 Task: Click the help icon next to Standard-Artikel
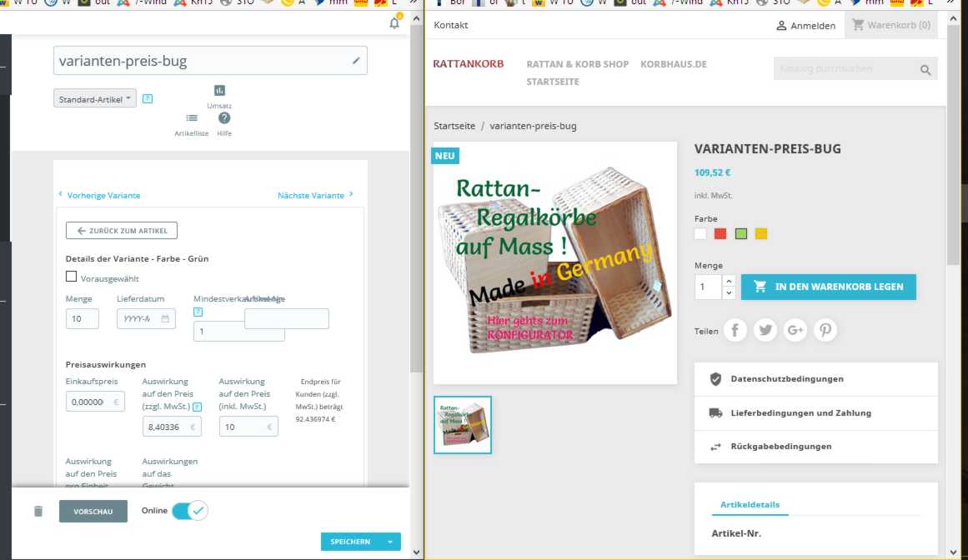pos(148,98)
